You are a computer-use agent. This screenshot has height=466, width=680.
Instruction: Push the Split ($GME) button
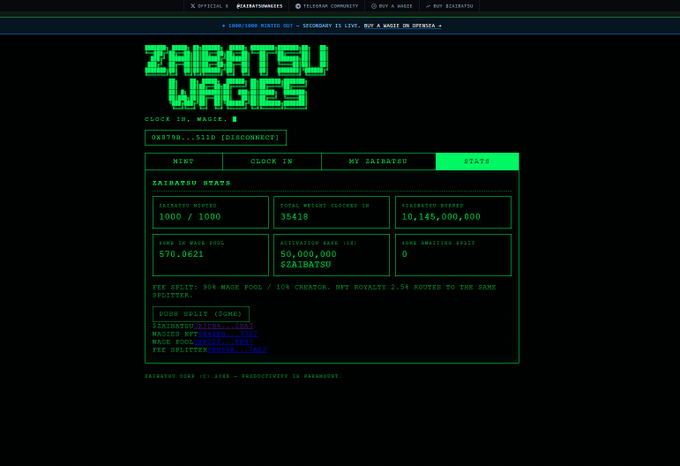(x=201, y=314)
